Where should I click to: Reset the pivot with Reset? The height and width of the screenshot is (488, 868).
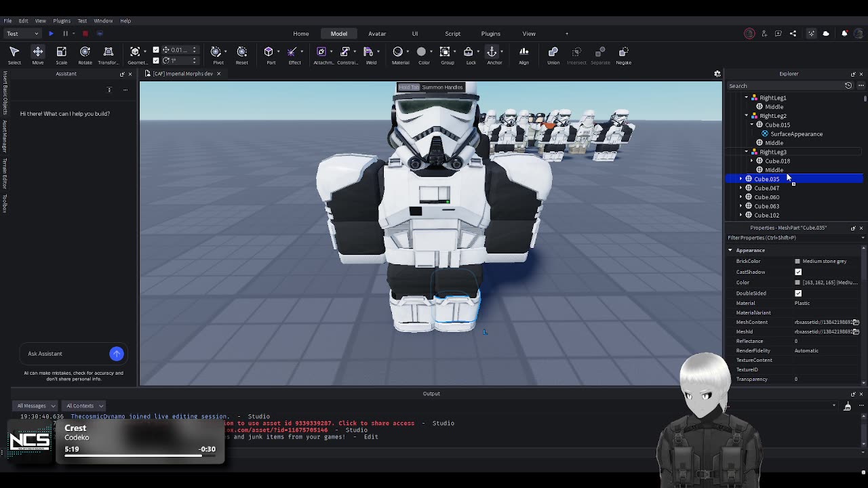(x=241, y=56)
